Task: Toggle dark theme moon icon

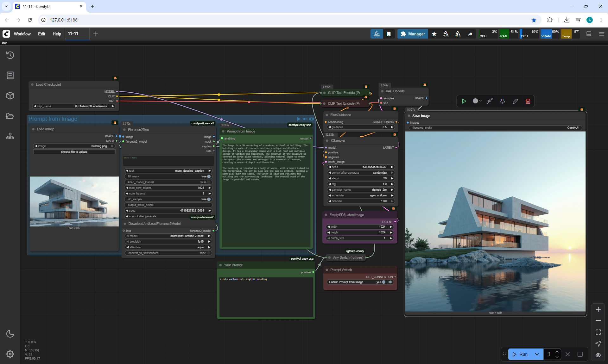Action: (x=10, y=334)
